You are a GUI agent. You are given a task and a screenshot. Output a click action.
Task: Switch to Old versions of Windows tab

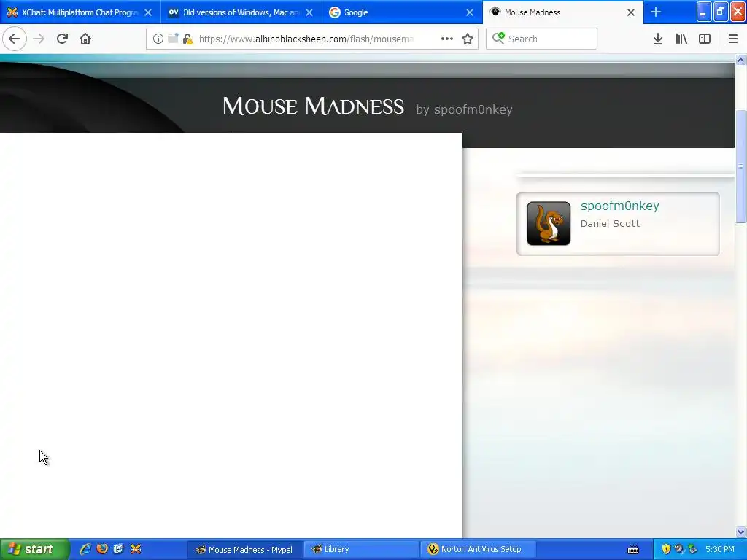241,12
